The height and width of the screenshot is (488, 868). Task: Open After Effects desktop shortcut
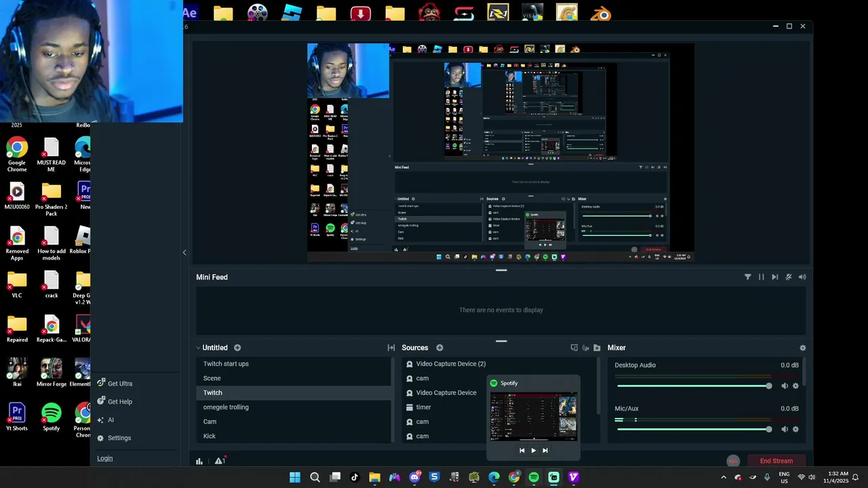click(191, 13)
